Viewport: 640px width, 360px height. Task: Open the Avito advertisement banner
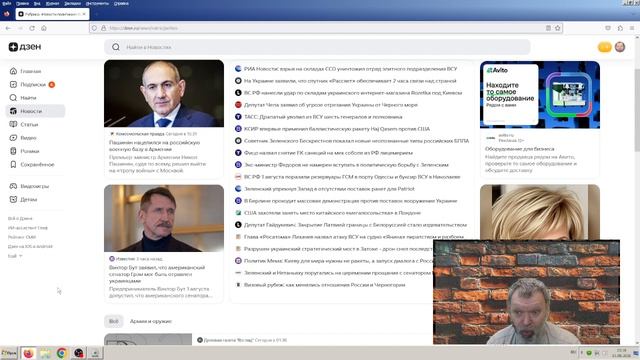pos(540,95)
